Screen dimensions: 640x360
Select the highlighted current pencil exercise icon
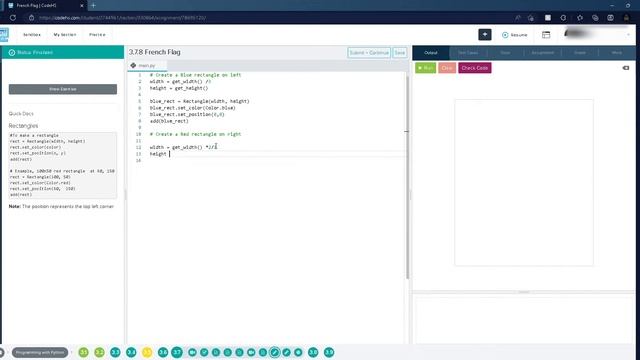click(275, 352)
